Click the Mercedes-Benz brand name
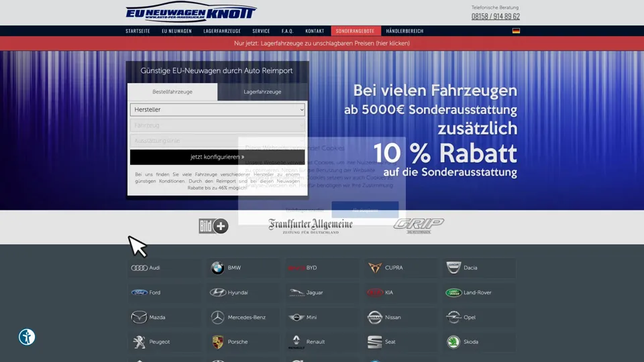The width and height of the screenshot is (644, 362). (x=246, y=317)
